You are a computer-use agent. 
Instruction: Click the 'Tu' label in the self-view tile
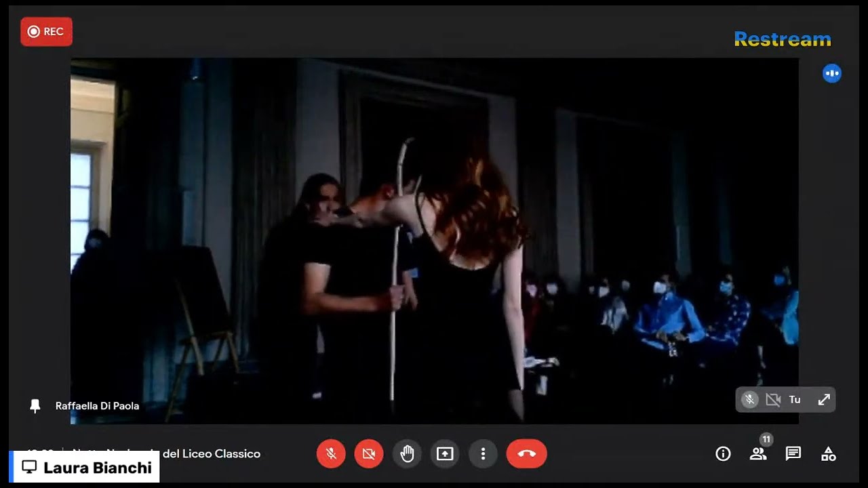[795, 400]
